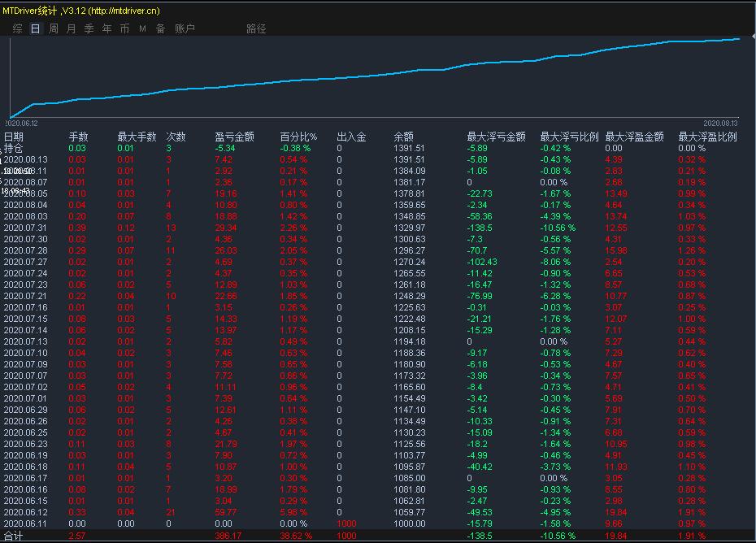Click the total percentage 38.62 %
Screen dimensions: 756x543
pyautogui.click(x=296, y=536)
